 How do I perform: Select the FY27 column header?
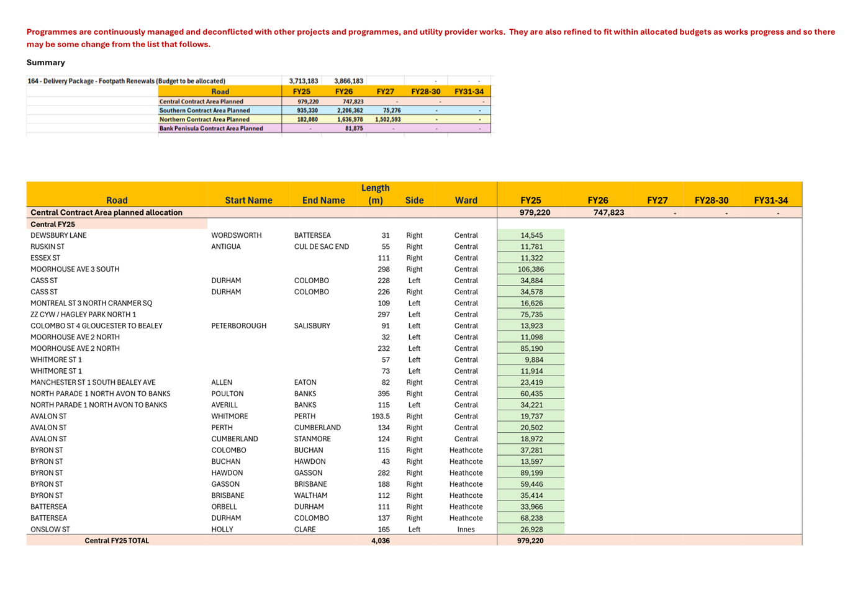(x=656, y=200)
